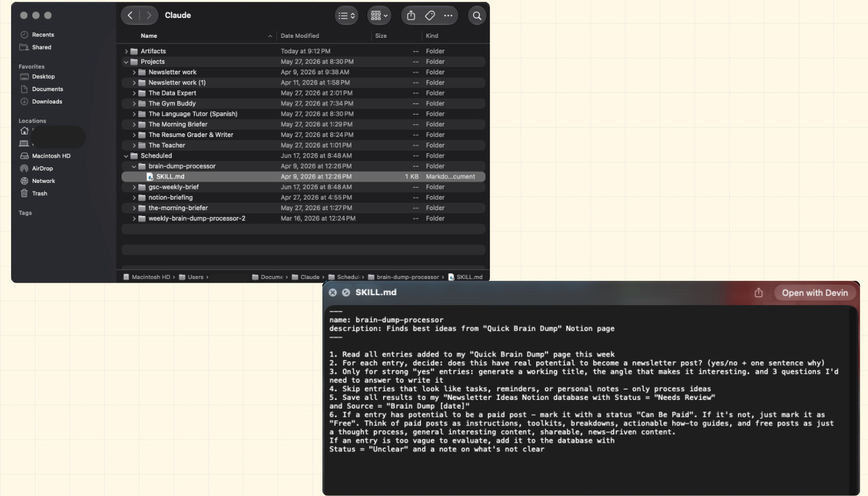Click the Share icon in the preview window

point(758,293)
